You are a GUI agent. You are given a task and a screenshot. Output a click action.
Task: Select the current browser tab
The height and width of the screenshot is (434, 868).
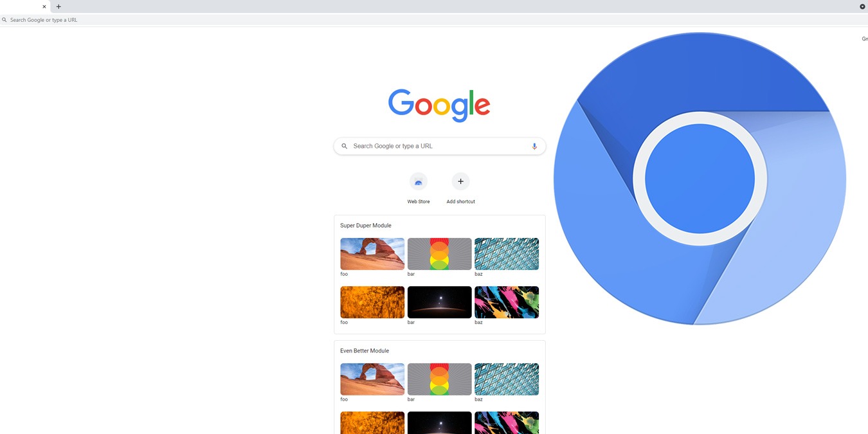[x=23, y=6]
